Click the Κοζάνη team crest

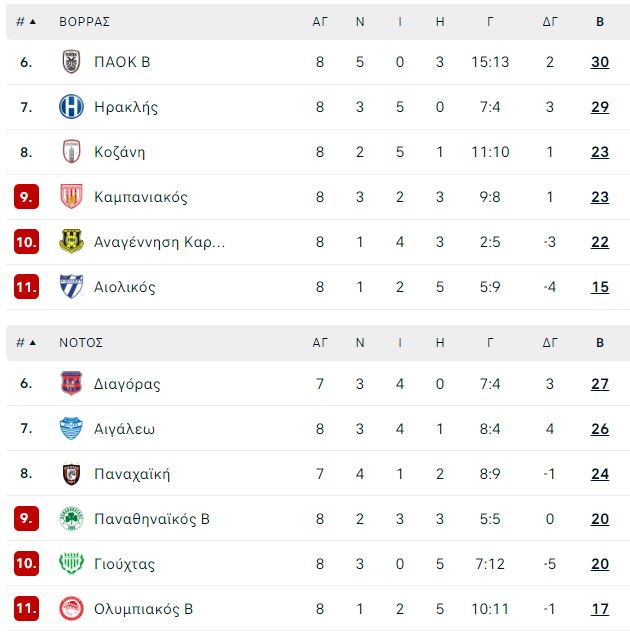(71, 151)
